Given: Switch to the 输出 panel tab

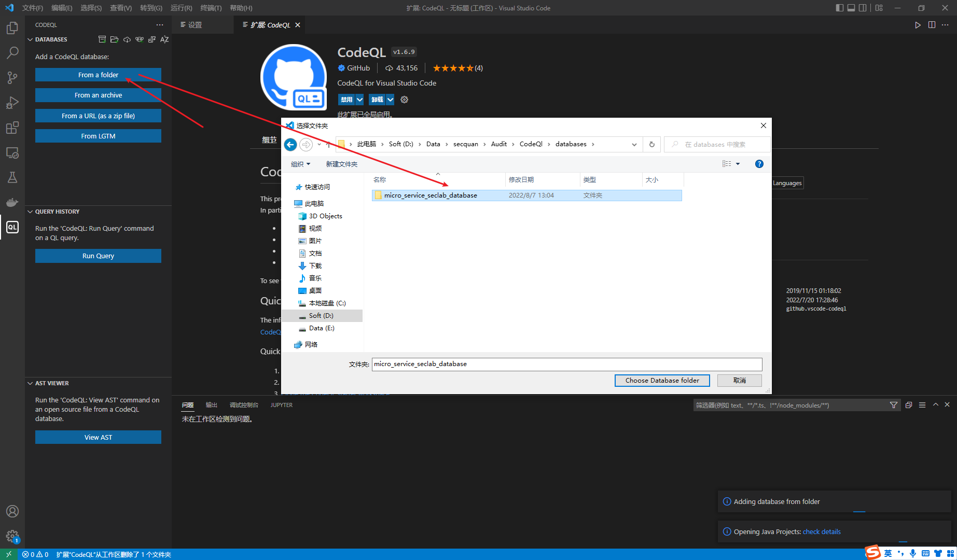Looking at the screenshot, I should tap(211, 405).
